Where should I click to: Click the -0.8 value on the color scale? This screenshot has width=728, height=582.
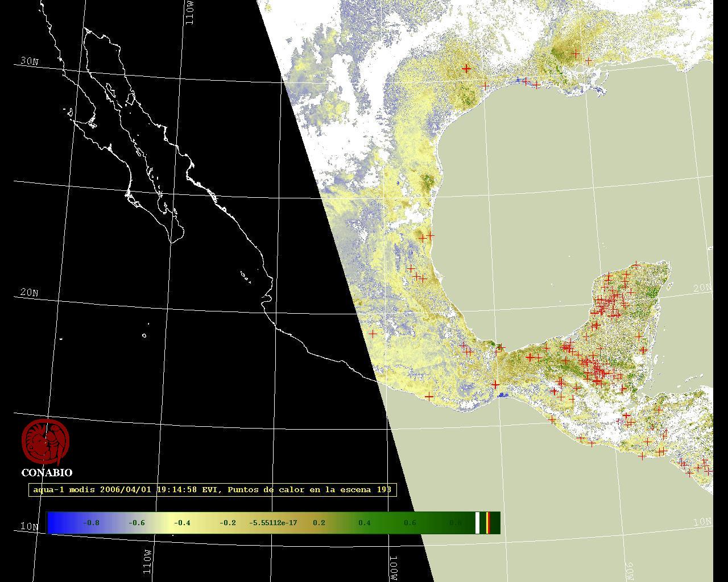click(x=91, y=523)
